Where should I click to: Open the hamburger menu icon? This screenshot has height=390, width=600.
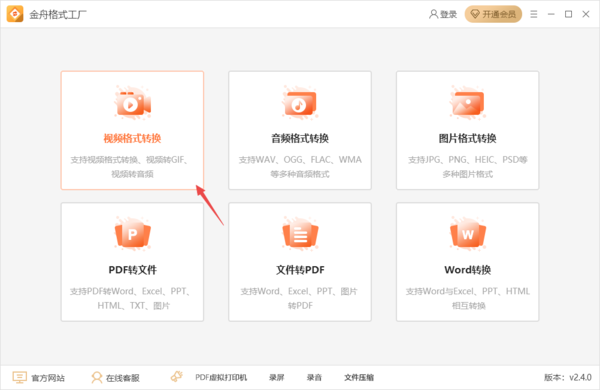click(533, 14)
